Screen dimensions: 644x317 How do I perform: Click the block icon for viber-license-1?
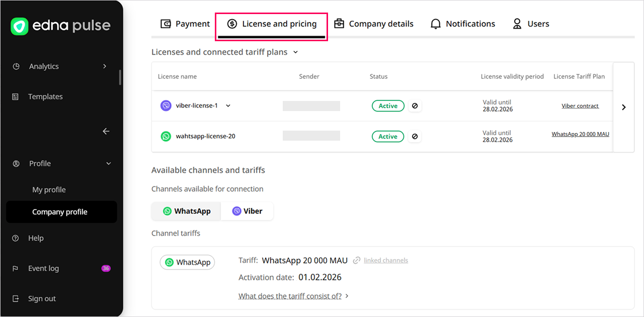coord(415,106)
